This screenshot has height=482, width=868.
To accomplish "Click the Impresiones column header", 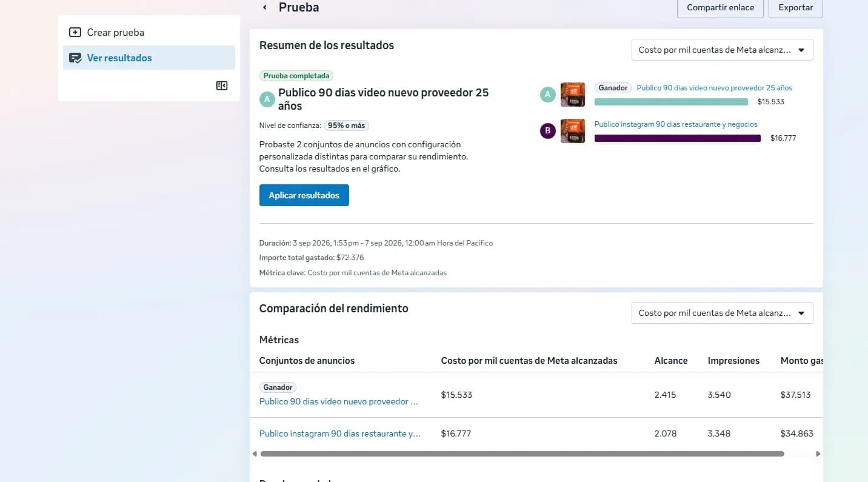I will point(733,361).
